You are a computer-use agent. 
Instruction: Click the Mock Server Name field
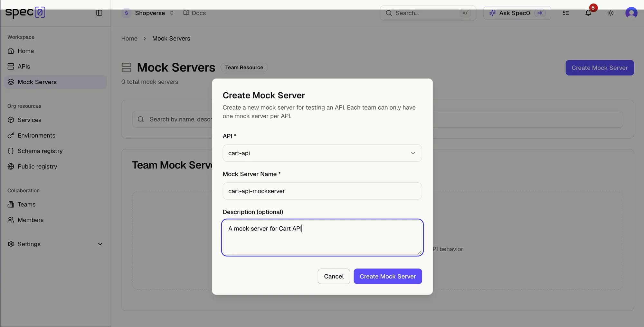coord(322,191)
